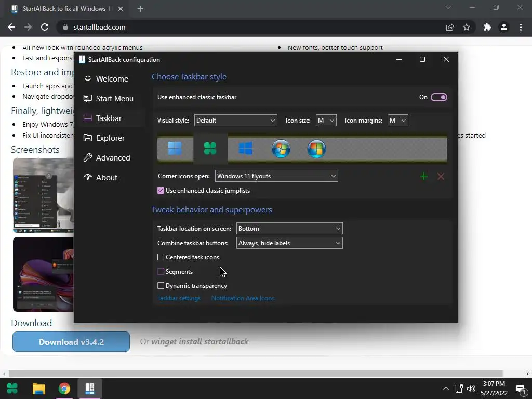The height and width of the screenshot is (399, 532).
Task: Go forward in the browser
Action: pos(28,27)
